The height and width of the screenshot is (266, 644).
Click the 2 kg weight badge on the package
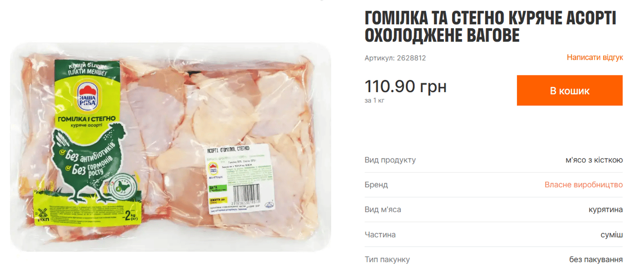coord(129,216)
